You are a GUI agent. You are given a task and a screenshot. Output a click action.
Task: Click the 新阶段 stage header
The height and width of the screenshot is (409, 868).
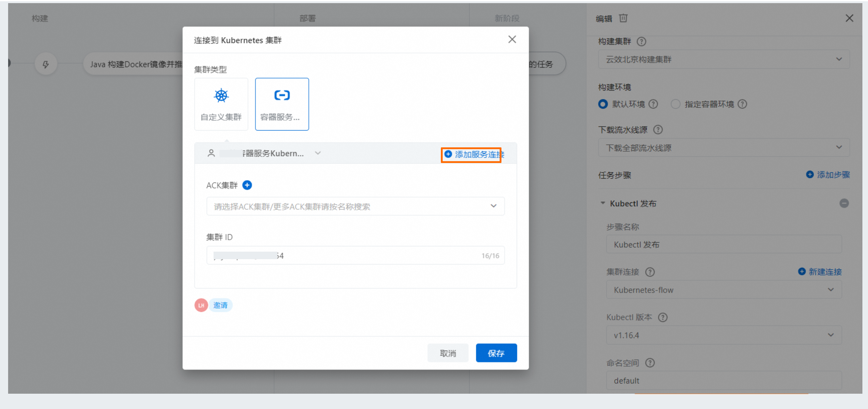[x=506, y=18]
